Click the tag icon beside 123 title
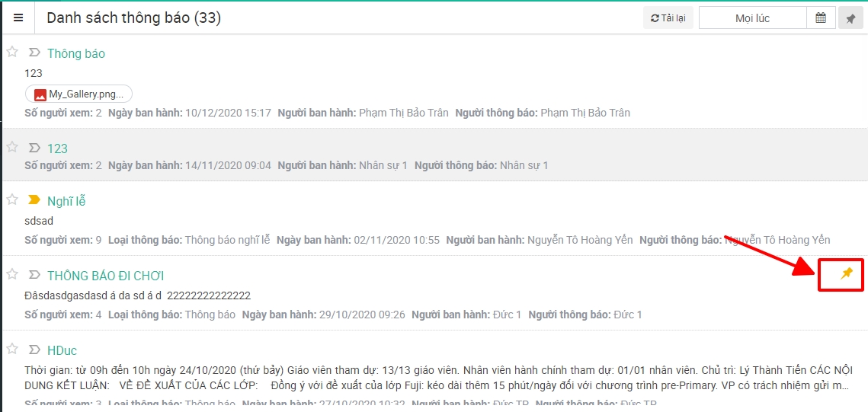This screenshot has width=868, height=412. pos(34,148)
